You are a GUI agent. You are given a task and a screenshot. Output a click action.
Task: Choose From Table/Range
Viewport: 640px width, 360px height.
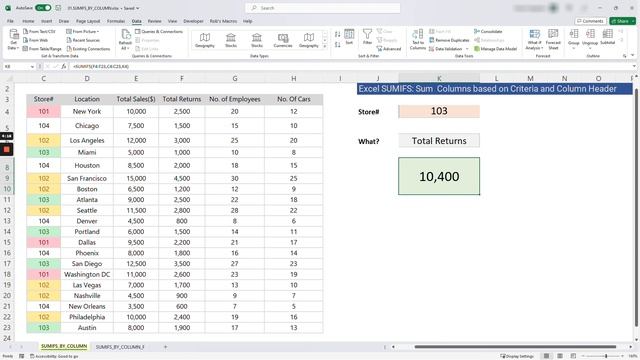click(42, 49)
